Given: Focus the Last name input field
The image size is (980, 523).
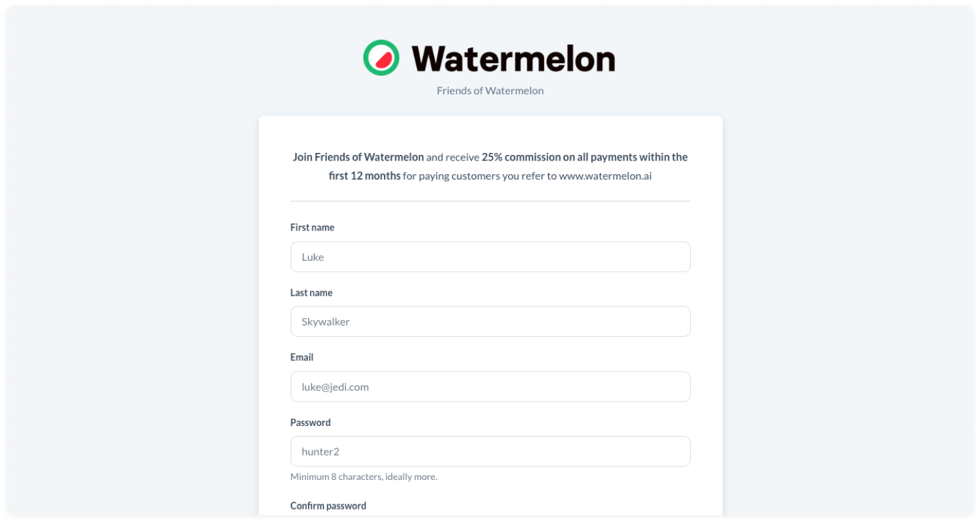Looking at the screenshot, I should [490, 322].
